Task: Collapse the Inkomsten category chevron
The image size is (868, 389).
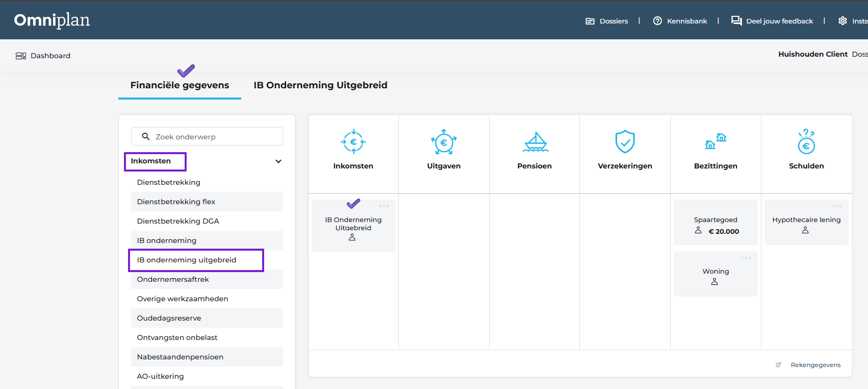Action: 278,161
